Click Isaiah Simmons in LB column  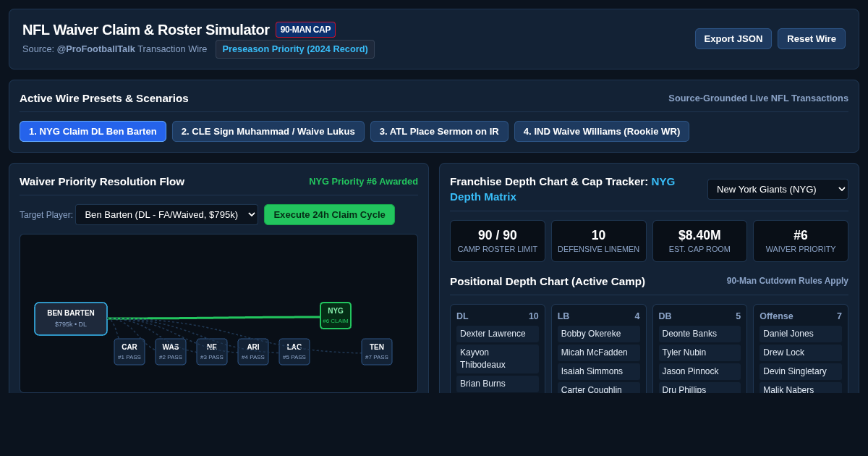[599, 371]
